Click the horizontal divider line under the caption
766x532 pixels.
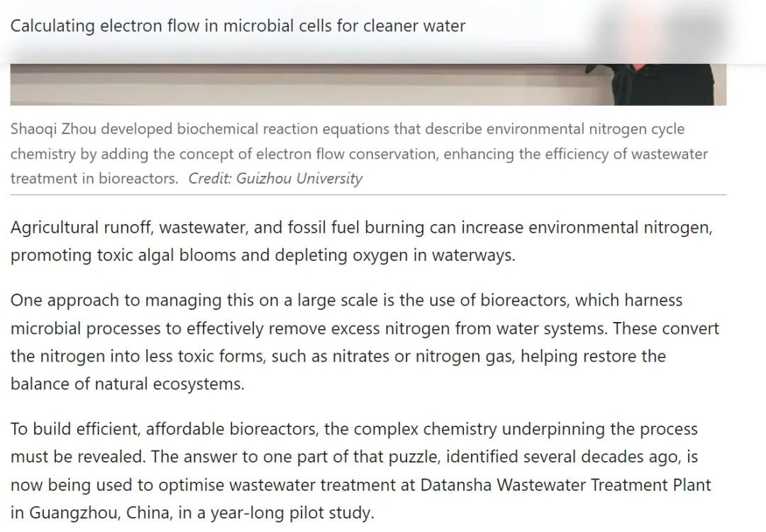point(367,194)
